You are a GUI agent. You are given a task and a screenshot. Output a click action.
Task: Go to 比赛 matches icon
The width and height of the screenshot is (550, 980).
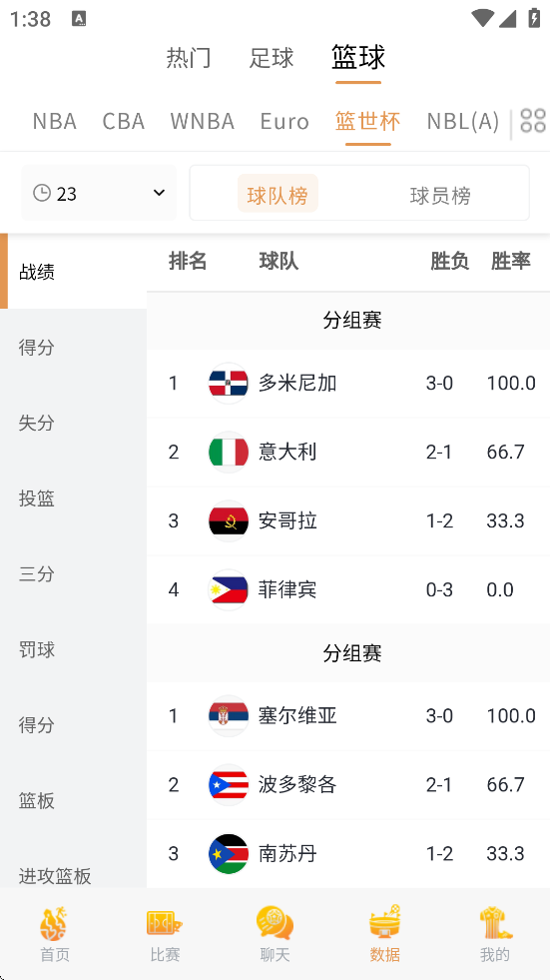click(165, 924)
